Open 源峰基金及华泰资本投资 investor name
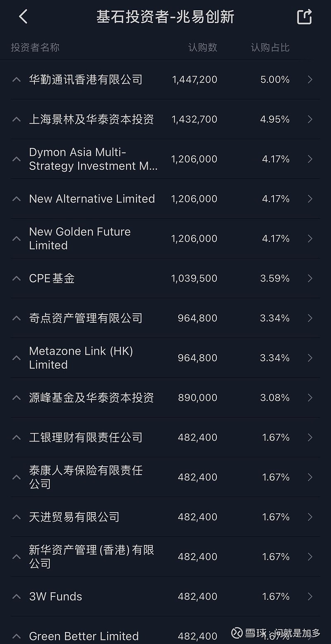This screenshot has height=644, width=331. 91,398
